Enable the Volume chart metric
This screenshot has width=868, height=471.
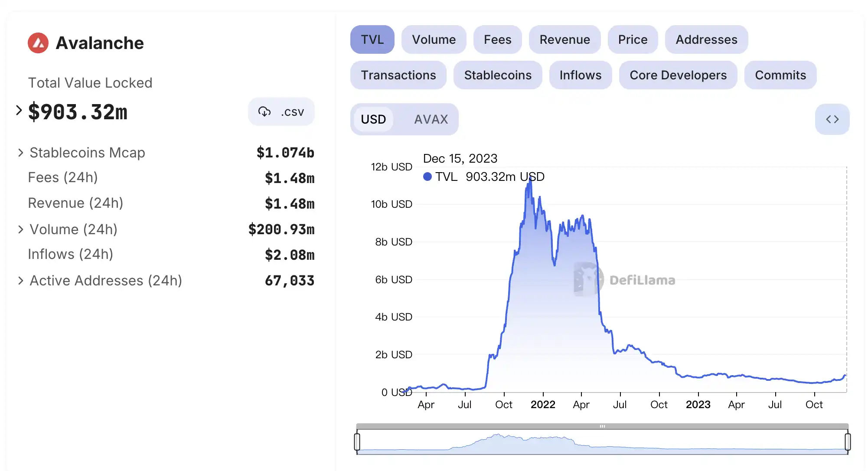point(434,39)
